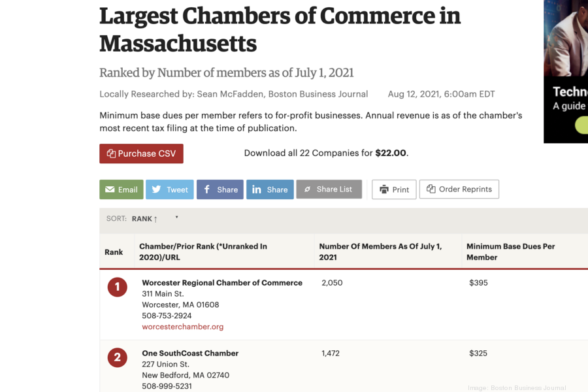Share the list on Facebook
Screen dimensions: 588x392
point(220,189)
